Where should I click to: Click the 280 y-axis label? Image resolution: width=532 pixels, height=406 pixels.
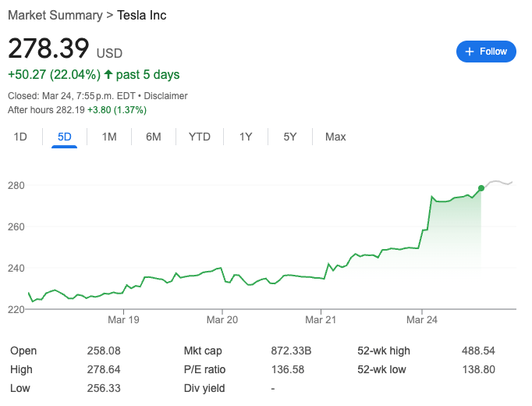pyautogui.click(x=16, y=186)
